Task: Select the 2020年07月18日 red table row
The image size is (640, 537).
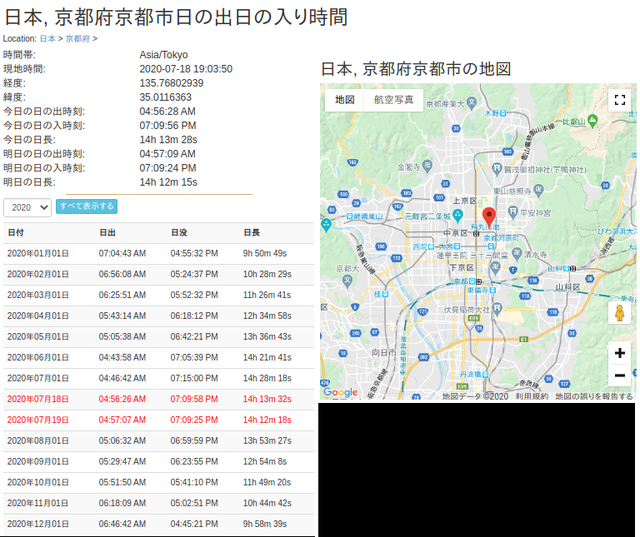Action: pos(158,398)
